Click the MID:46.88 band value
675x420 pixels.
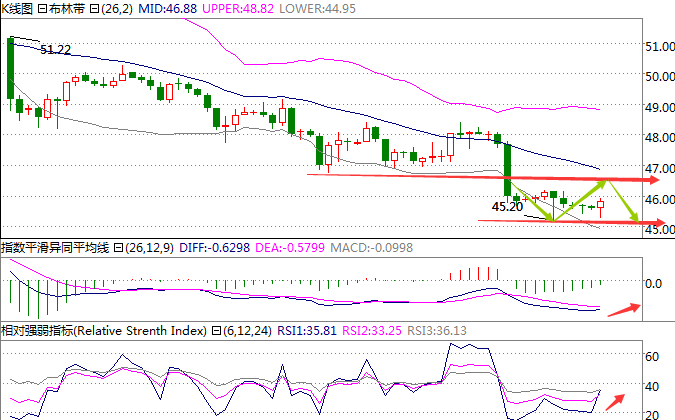point(165,8)
